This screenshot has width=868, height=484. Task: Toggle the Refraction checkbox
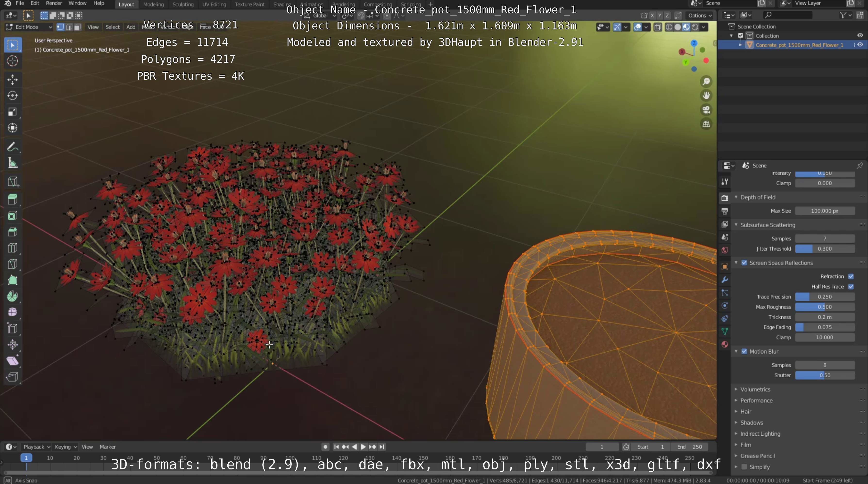851,276
